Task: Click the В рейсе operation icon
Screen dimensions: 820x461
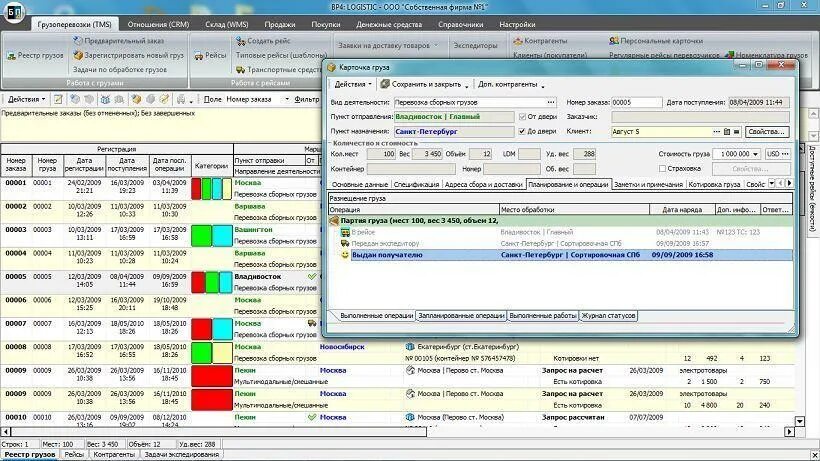Action: click(345, 232)
